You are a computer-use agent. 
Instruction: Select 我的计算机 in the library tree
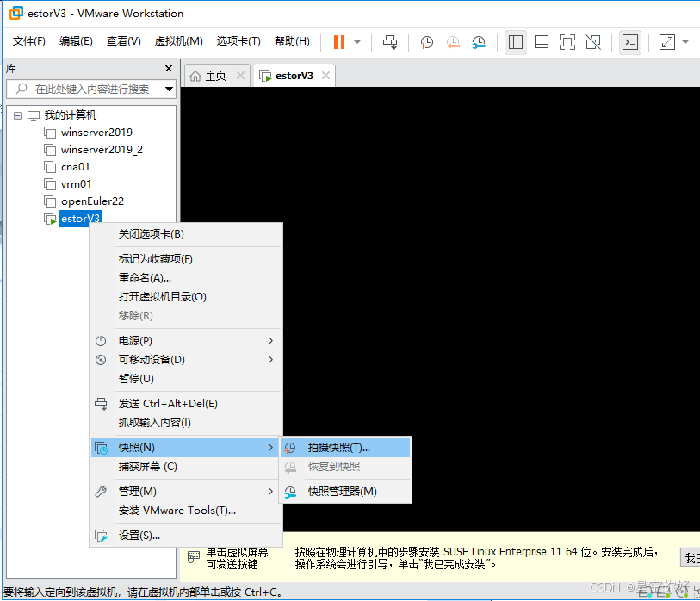[x=70, y=115]
